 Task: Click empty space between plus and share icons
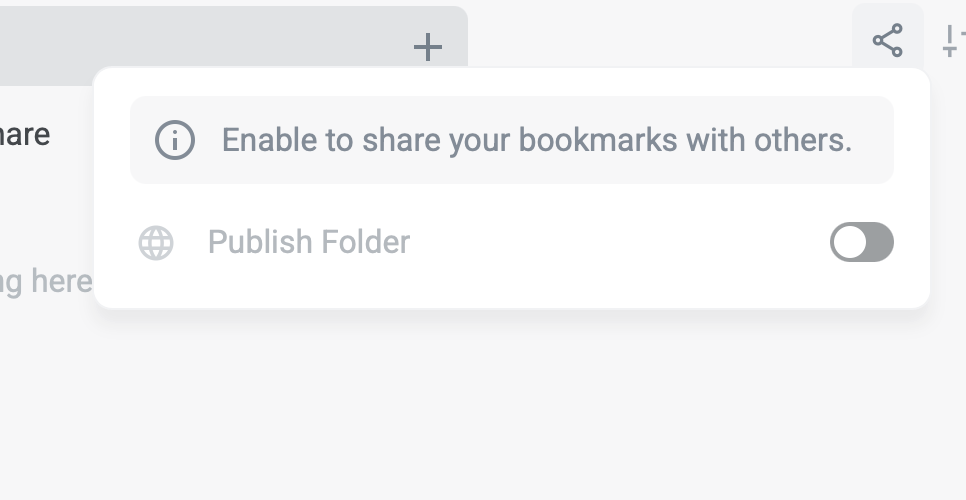click(660, 35)
